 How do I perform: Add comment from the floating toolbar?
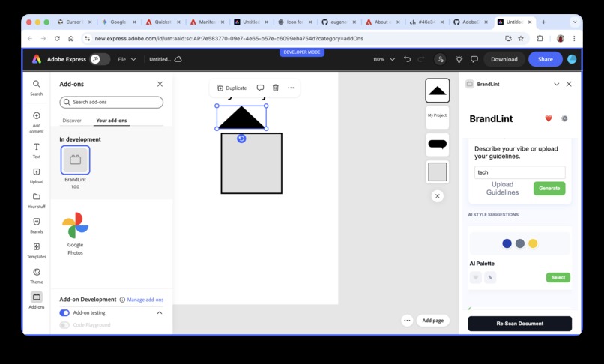[260, 88]
